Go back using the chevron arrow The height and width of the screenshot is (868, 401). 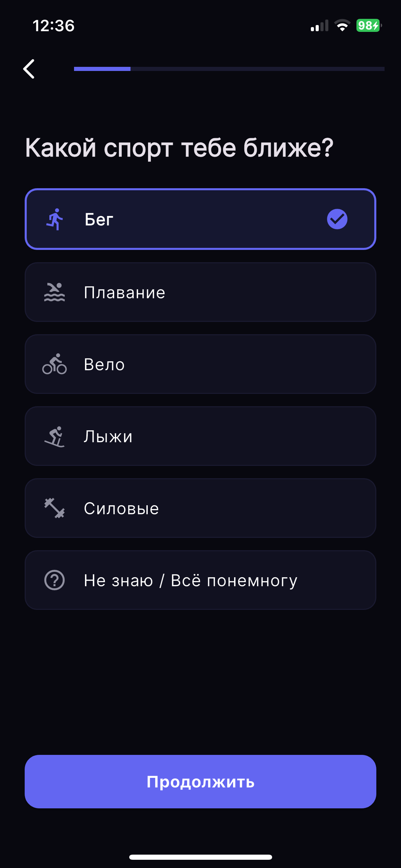29,69
